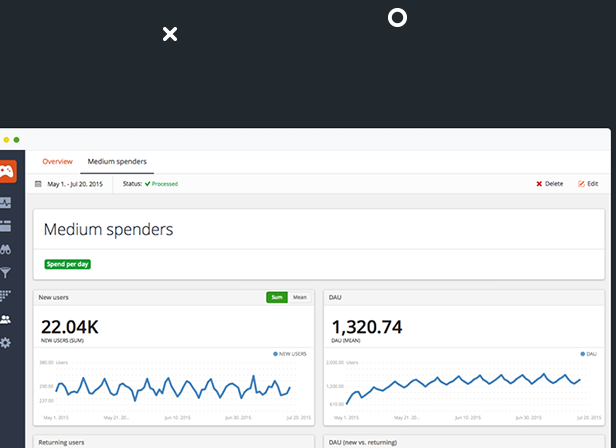The height and width of the screenshot is (448, 616).
Task: Open the users group icon in sidebar
Action: click(6, 319)
